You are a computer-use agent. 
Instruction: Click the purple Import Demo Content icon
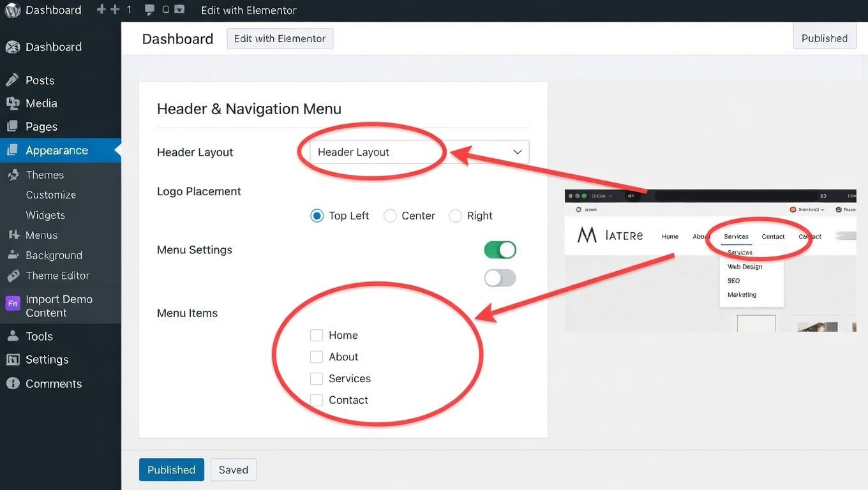click(x=12, y=304)
